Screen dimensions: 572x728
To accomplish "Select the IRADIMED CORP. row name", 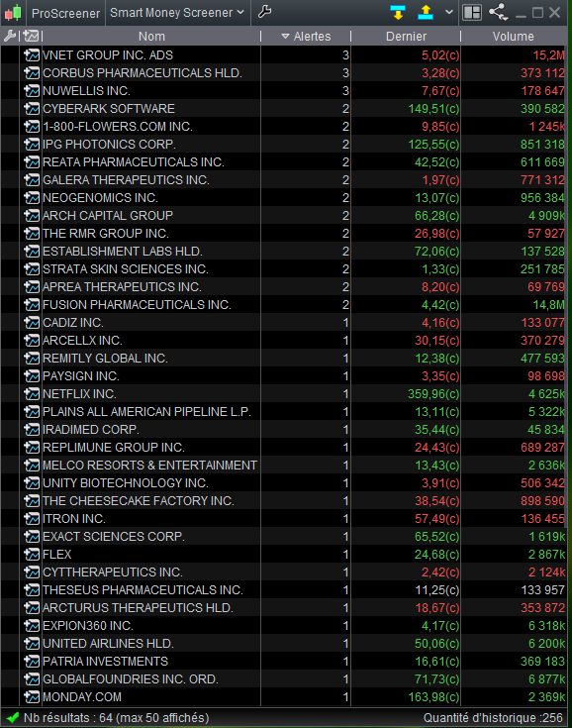I will point(90,430).
